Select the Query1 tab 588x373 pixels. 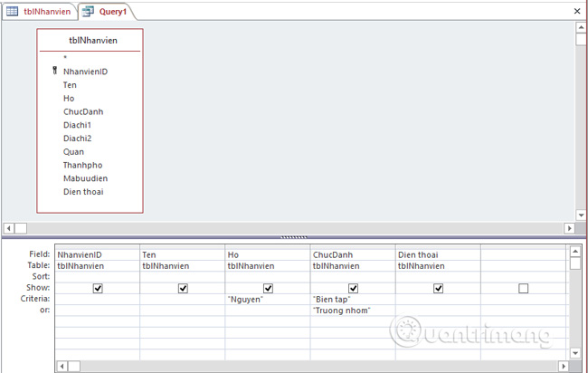[106, 12]
